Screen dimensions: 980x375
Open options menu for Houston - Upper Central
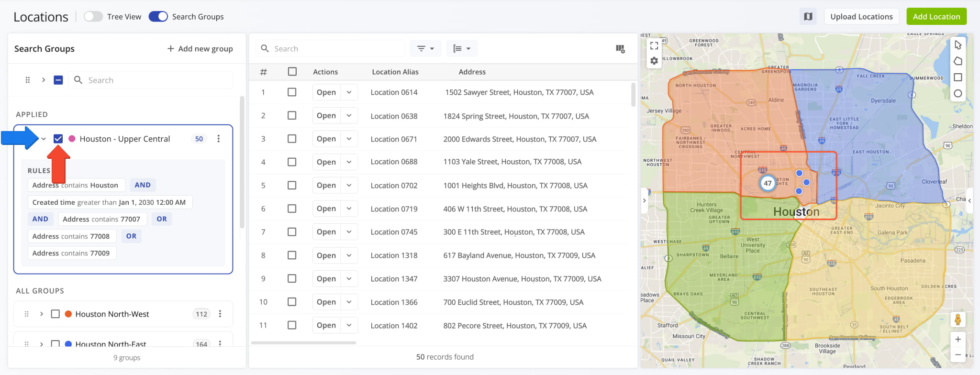[219, 139]
